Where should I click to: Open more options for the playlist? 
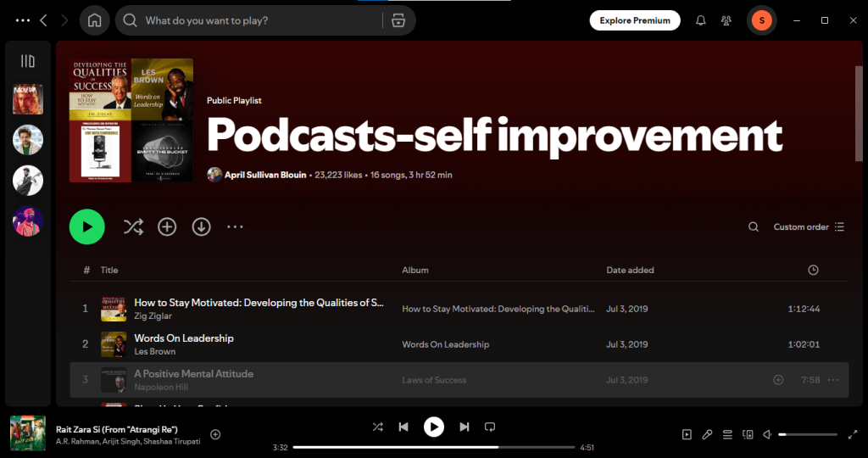click(x=235, y=226)
